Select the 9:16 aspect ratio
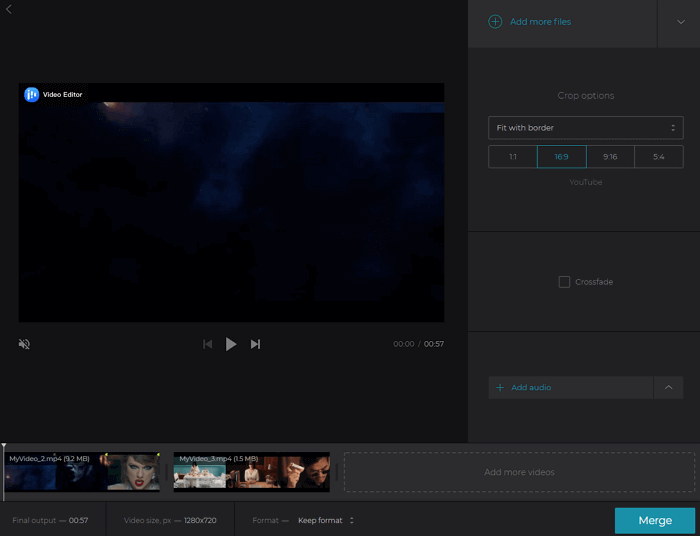Screen dimensions: 700x536 pos(610,157)
